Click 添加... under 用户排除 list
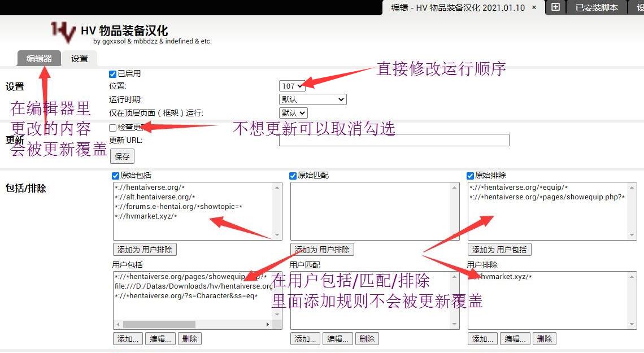Screen dimensions: 644x353 [x=483, y=339]
